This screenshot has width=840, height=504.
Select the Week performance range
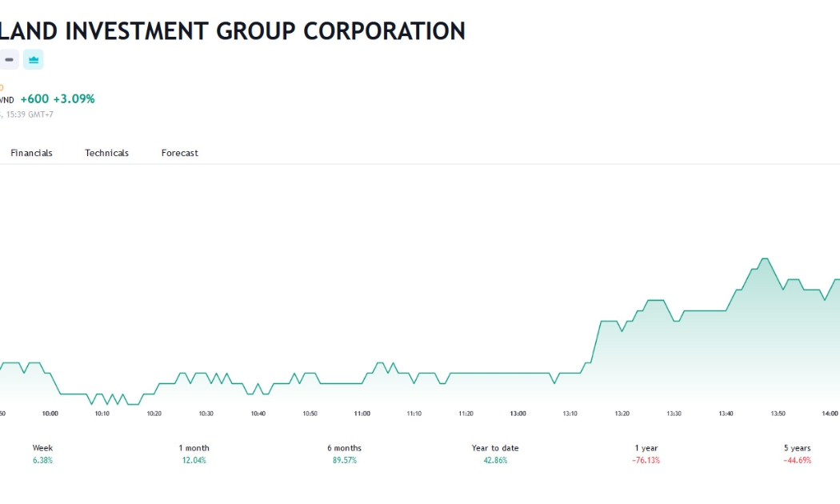[x=43, y=454]
